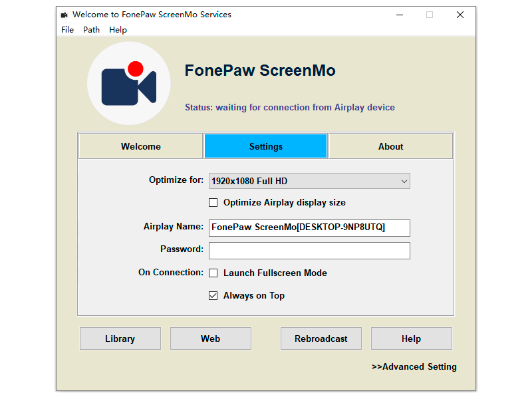Expand the Optimize for resolution dropdown
Image resolution: width=532 pixels, height=399 pixels.
coord(309,181)
